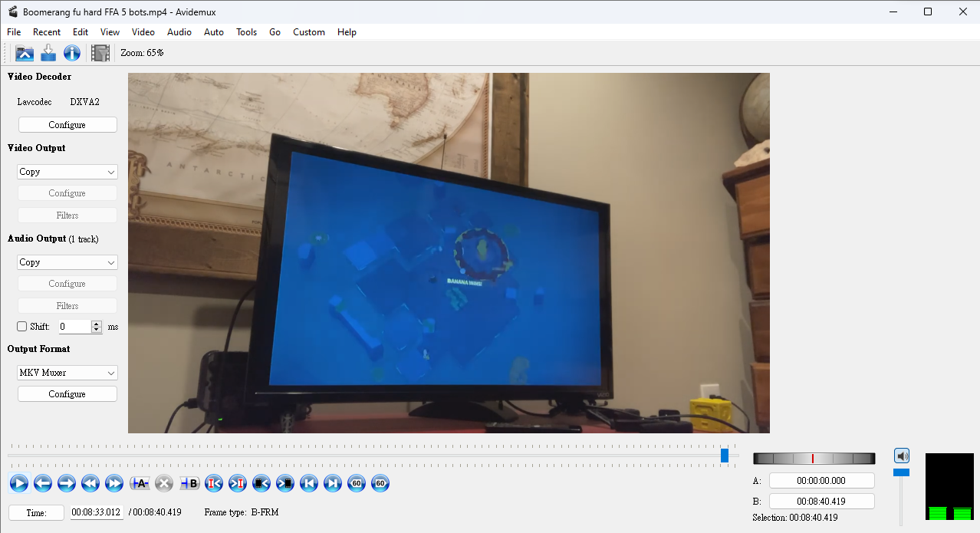
Task: Open the Video Output codec dropdown
Action: (67, 172)
